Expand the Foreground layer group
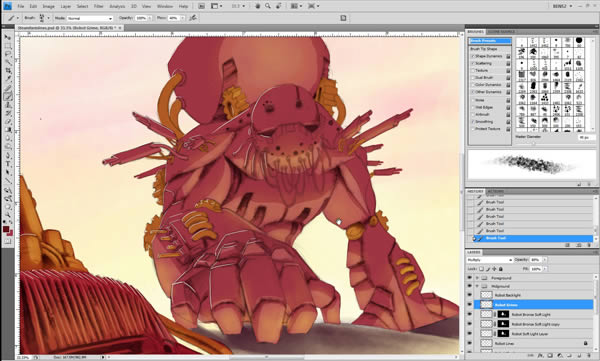600x361 pixels. [x=477, y=278]
